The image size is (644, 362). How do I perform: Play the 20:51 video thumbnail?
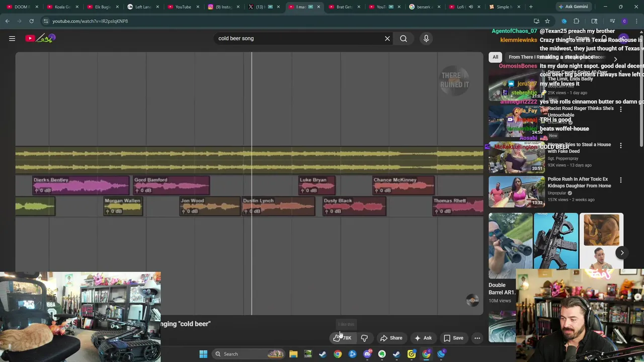tap(516, 157)
